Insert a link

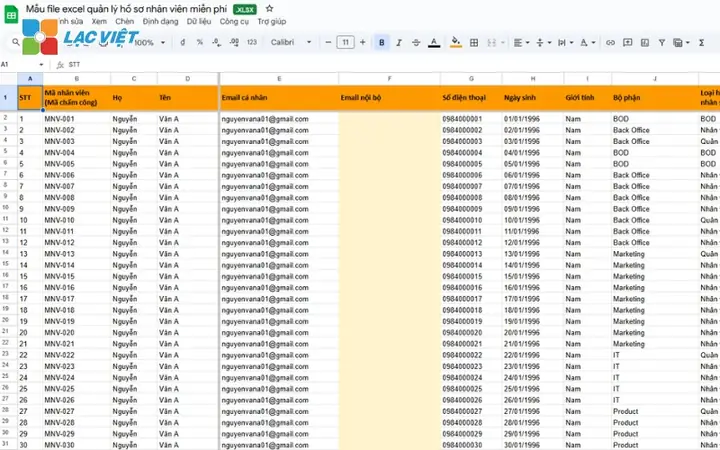click(610, 42)
